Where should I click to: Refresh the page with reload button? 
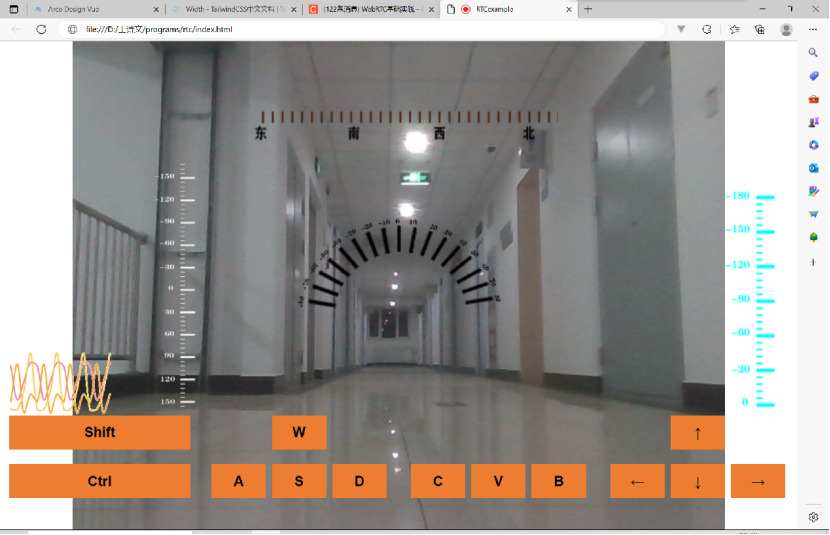[x=41, y=29]
